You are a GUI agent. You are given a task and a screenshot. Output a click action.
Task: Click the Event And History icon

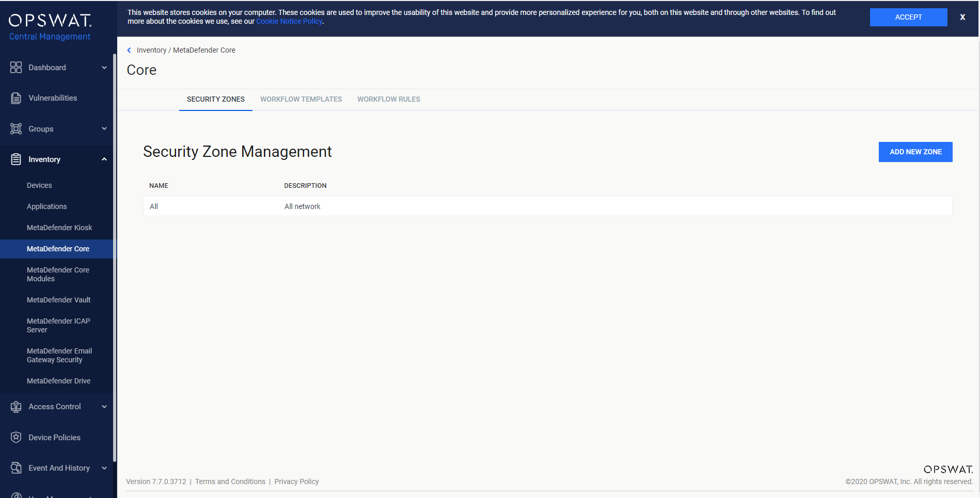pos(16,468)
